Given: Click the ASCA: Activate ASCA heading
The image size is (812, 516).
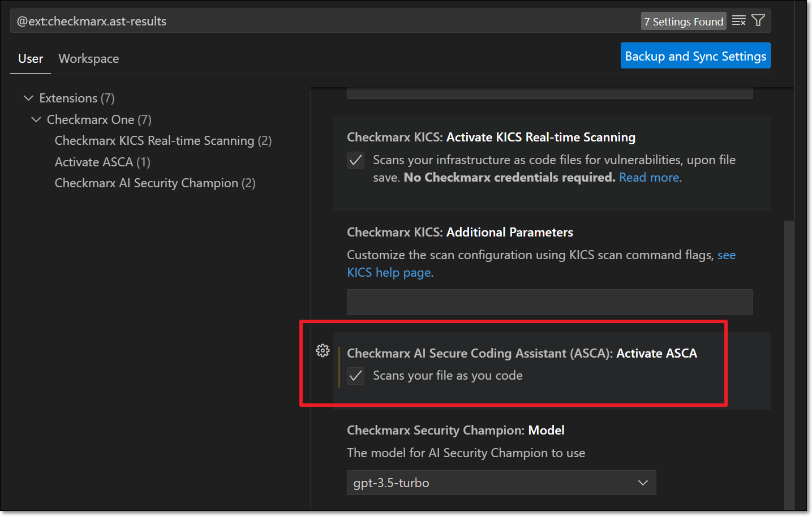Looking at the screenshot, I should (522, 354).
